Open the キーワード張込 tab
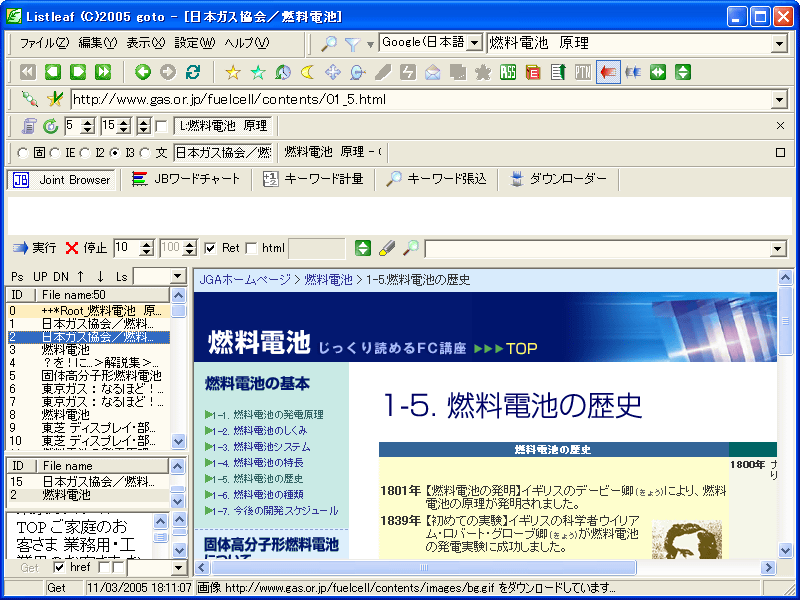This screenshot has width=800, height=600. pos(436,179)
